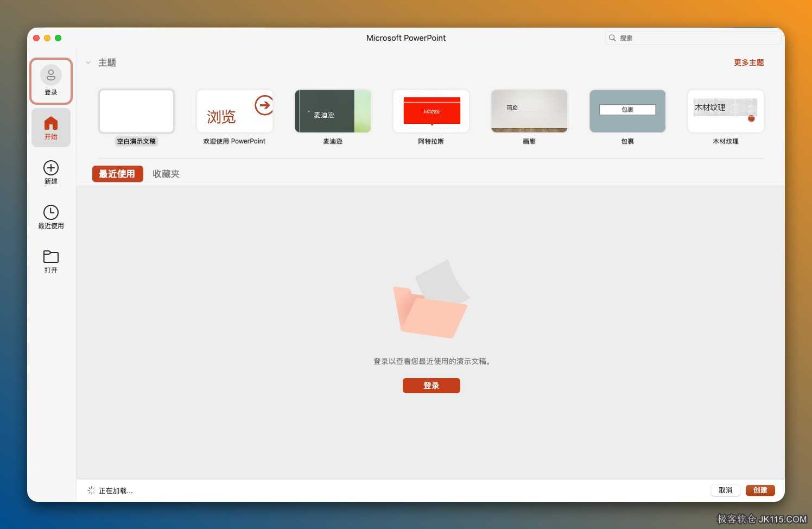
Task: Click the arrow icon on 浏览 template
Action: tap(264, 105)
